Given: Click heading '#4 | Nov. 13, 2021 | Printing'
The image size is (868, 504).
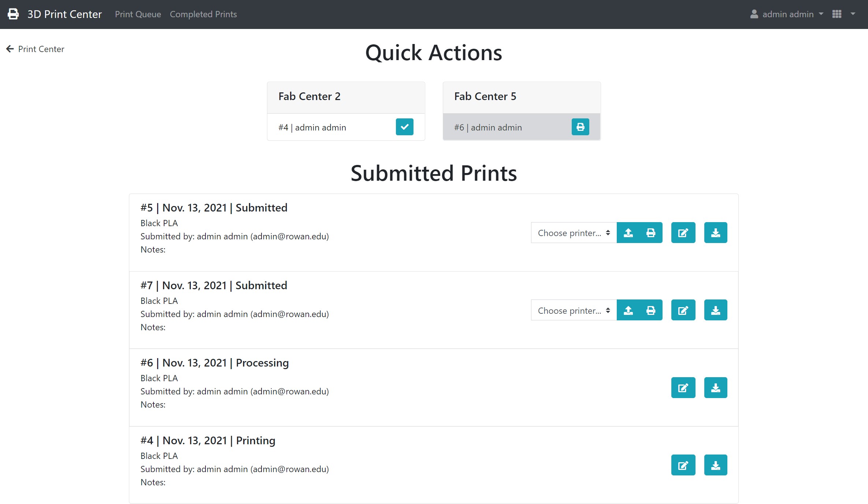Looking at the screenshot, I should click(208, 441).
